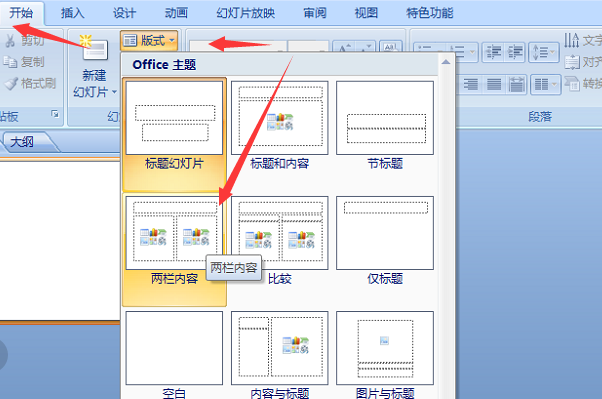Viewport: 602px width, 399px height.
Task: Open the clipboard pane dialog launcher
Action: 55,114
